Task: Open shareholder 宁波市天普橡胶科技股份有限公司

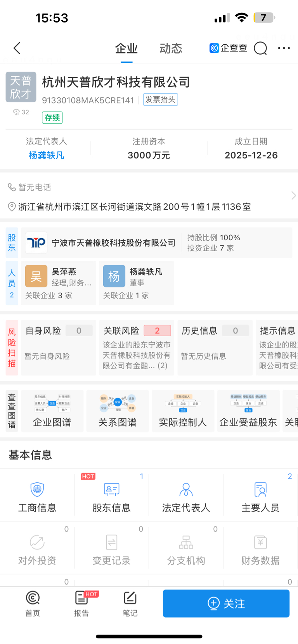Action: 113,243
